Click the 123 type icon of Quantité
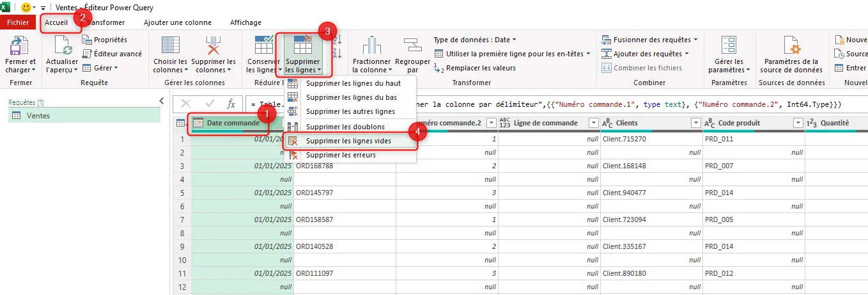 click(811, 123)
